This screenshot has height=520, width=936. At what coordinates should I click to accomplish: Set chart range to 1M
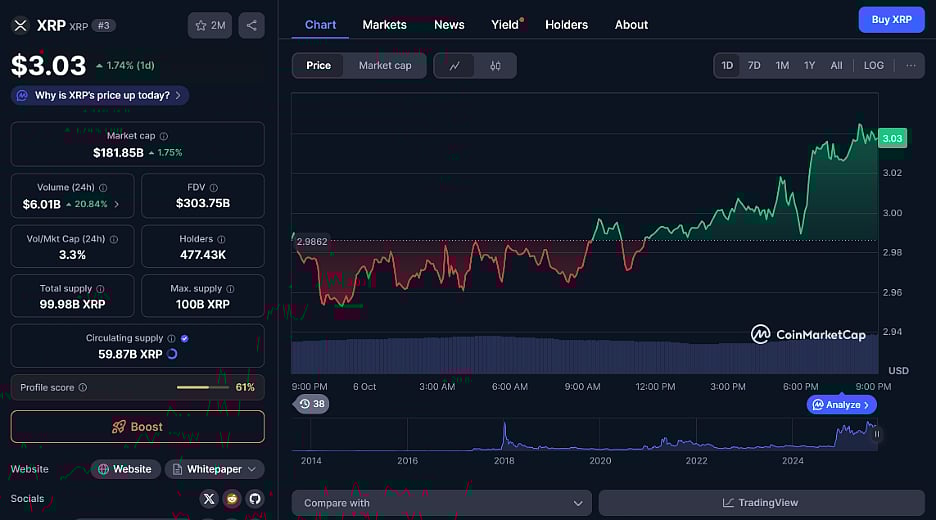782,66
